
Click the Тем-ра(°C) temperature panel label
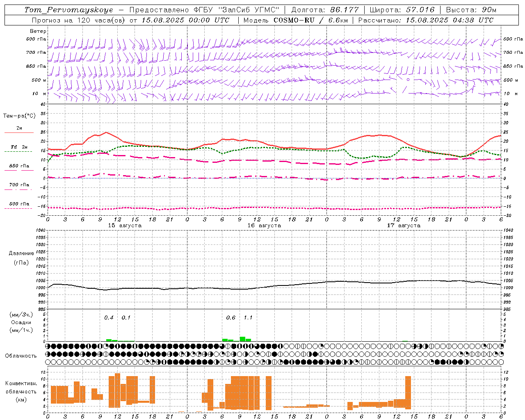pyautogui.click(x=19, y=116)
